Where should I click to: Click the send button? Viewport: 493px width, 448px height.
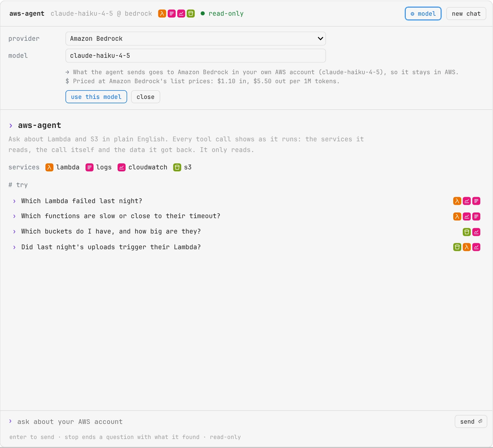[471, 422]
